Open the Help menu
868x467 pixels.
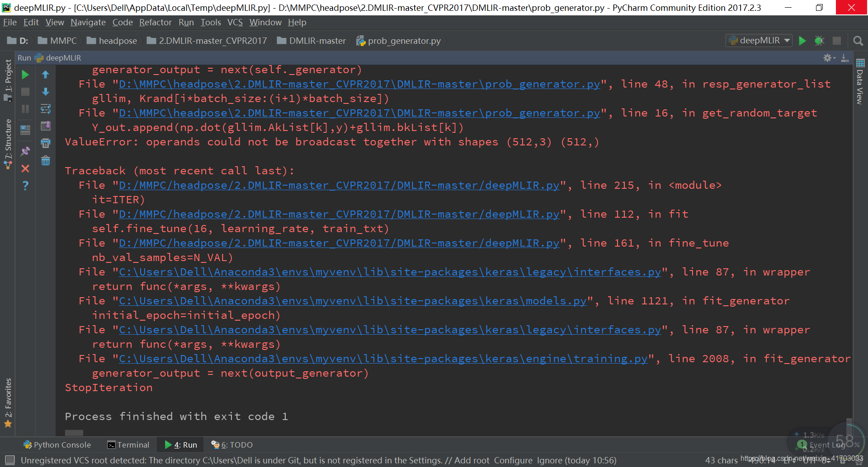(297, 22)
